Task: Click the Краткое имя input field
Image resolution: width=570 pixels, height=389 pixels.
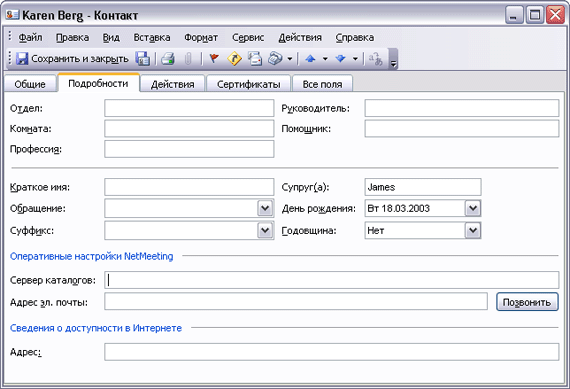Action: [x=189, y=187]
